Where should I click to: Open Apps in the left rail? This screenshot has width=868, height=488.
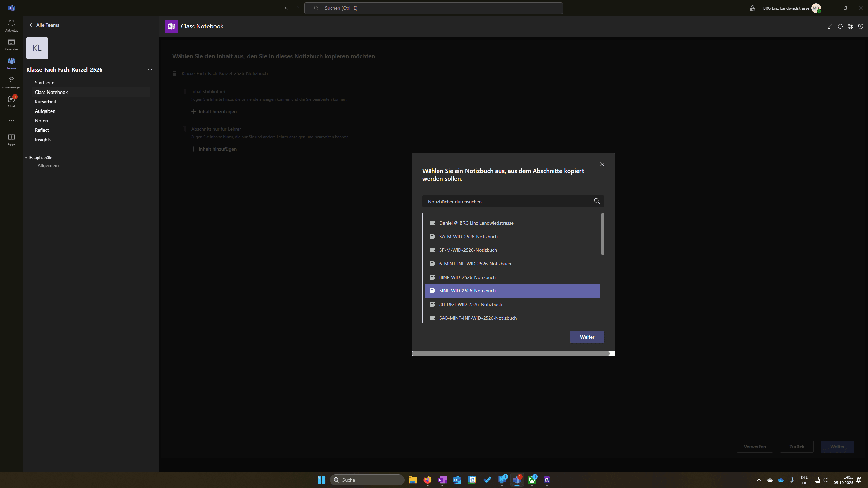coord(11,139)
